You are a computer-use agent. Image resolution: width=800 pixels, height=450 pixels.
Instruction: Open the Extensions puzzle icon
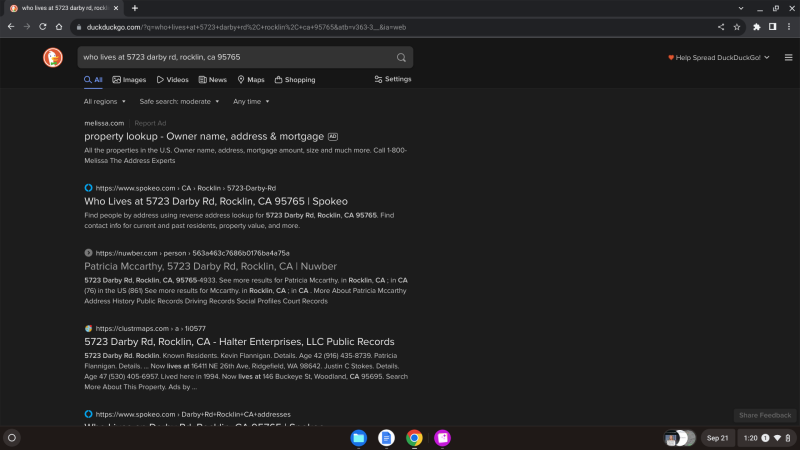[x=757, y=27]
